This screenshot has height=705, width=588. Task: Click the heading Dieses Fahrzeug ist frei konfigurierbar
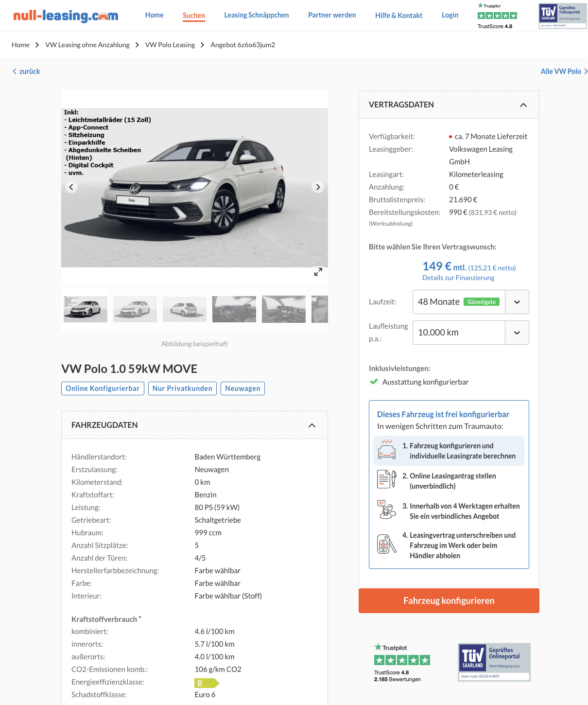tap(443, 414)
